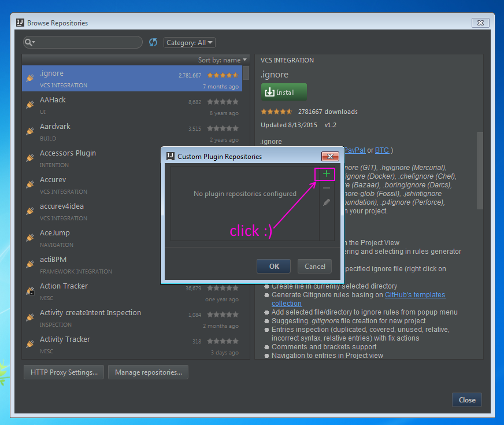Click the magnifier search icon

29,42
